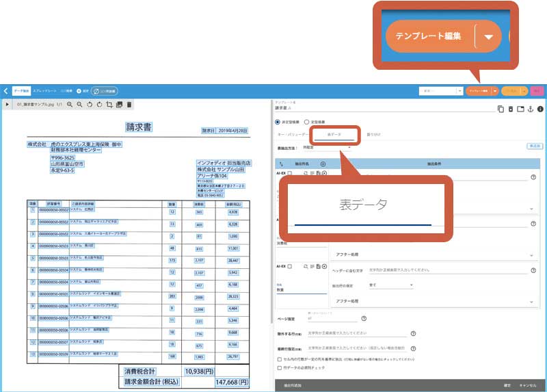The width and height of the screenshot is (547, 392).
Task: Switch to the データ抽出 tab
Action: tap(22, 91)
